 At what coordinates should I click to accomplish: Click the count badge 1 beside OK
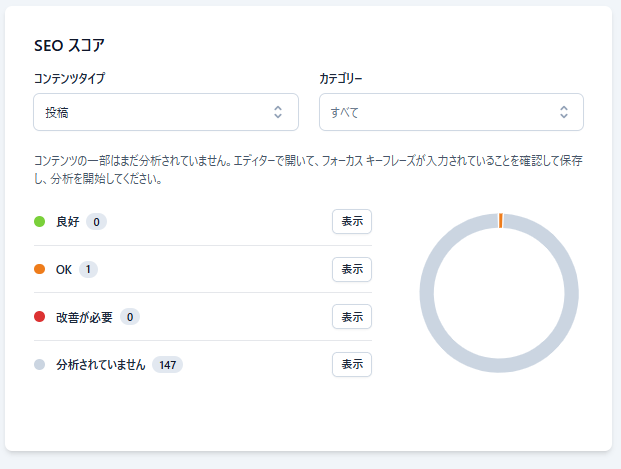(89, 269)
